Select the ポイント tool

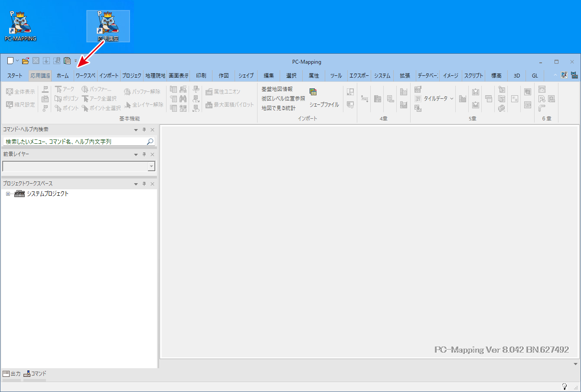click(66, 108)
